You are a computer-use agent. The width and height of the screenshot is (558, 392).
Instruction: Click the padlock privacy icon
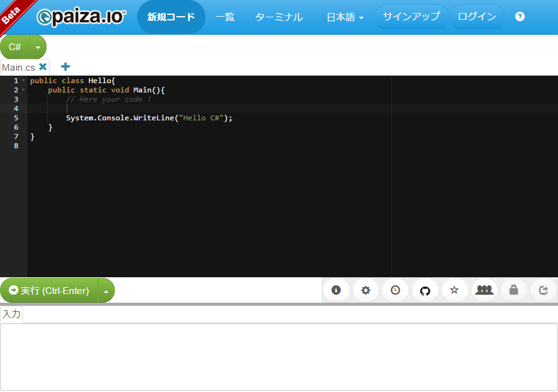514,290
